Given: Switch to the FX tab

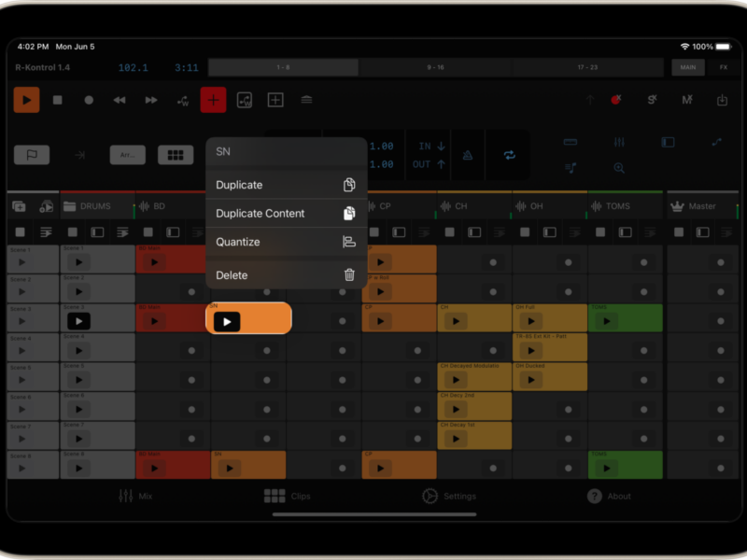Looking at the screenshot, I should [724, 67].
